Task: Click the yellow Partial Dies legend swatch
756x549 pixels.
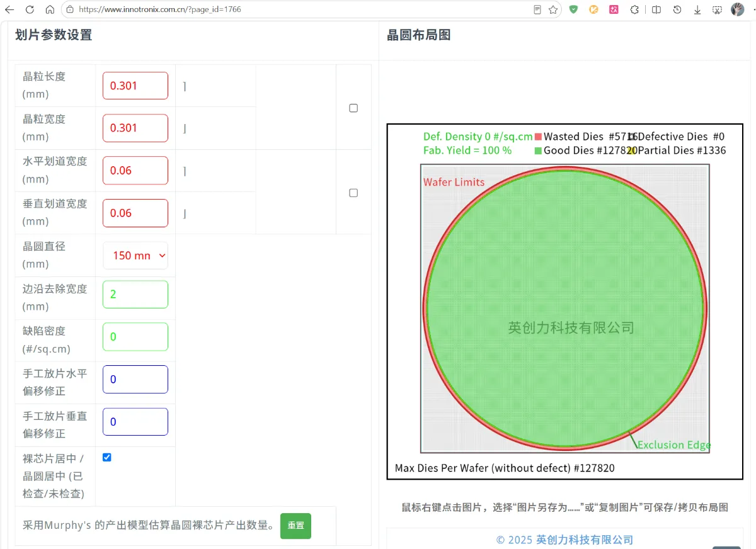Action: [632, 151]
